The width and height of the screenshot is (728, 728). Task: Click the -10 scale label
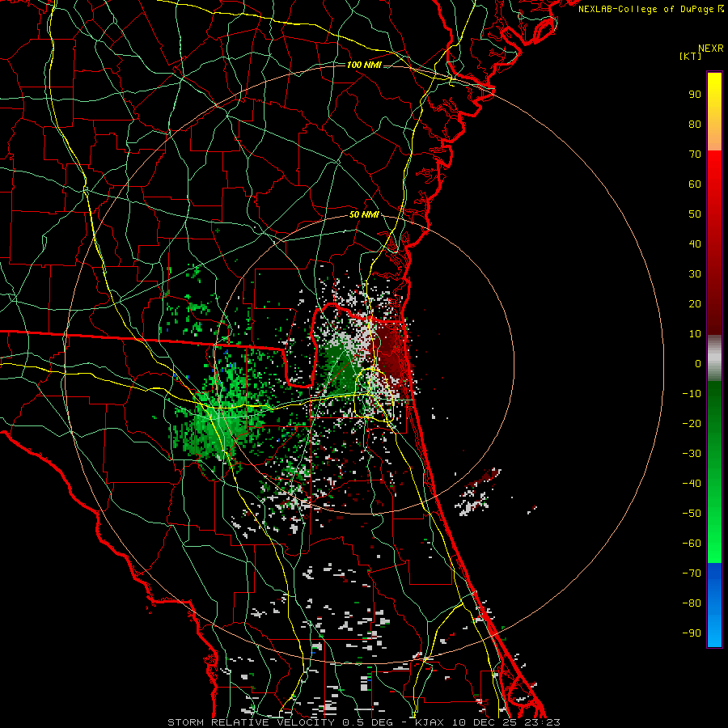click(x=692, y=394)
